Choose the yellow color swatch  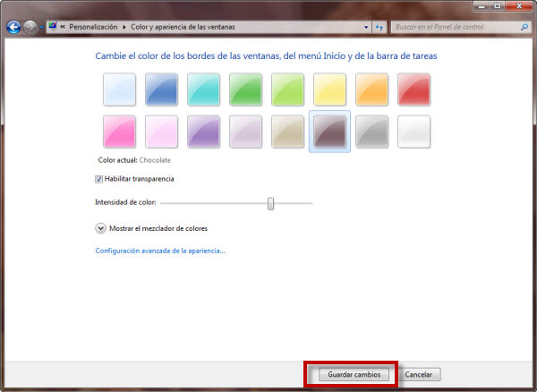point(329,89)
